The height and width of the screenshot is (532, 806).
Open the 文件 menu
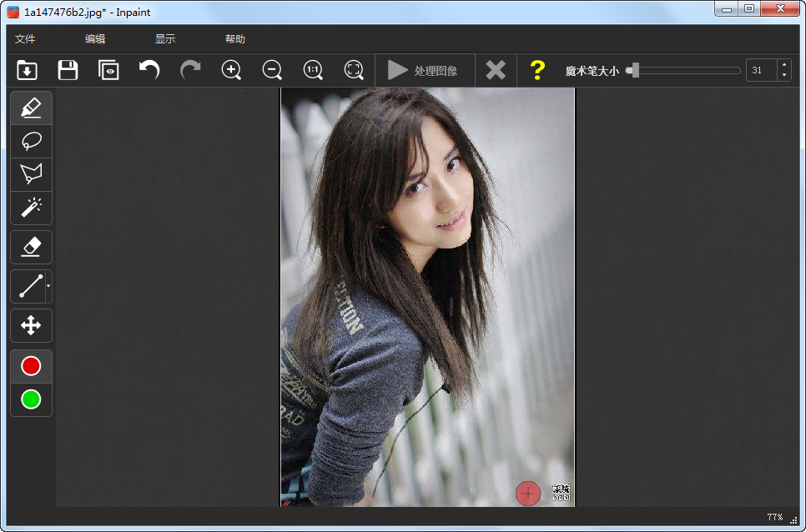pyautogui.click(x=25, y=39)
